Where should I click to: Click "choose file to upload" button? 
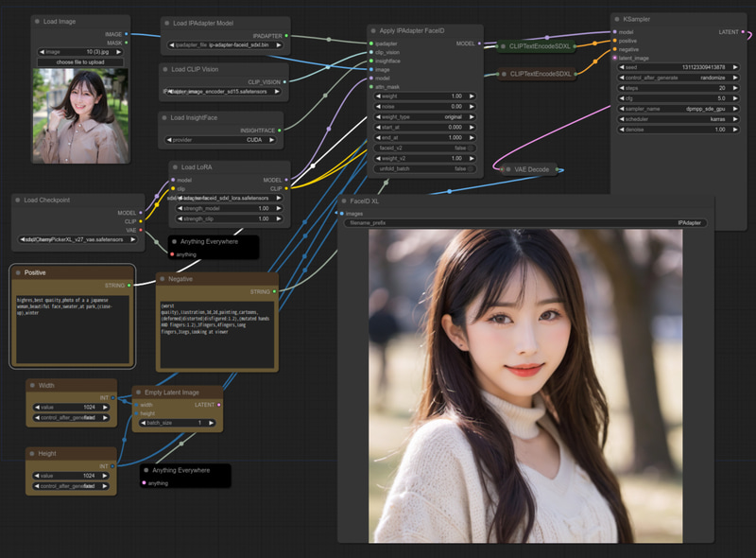80,62
